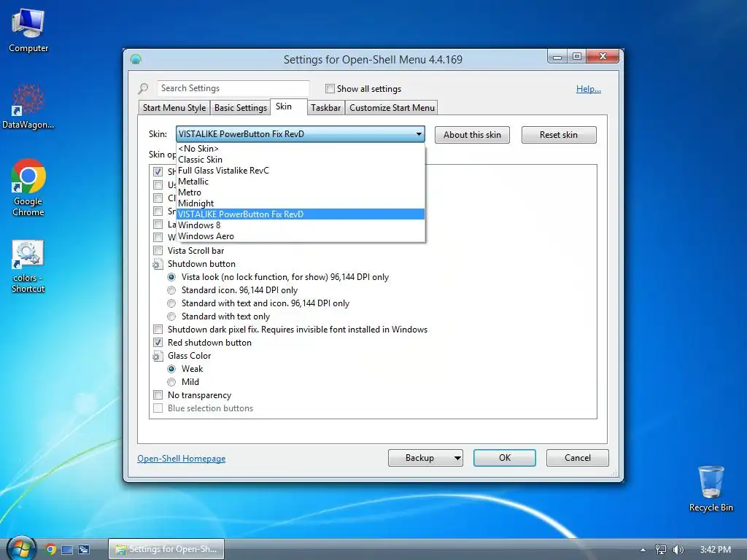Switch to the Start Menu Style tab
747x560 pixels.
[x=174, y=108]
